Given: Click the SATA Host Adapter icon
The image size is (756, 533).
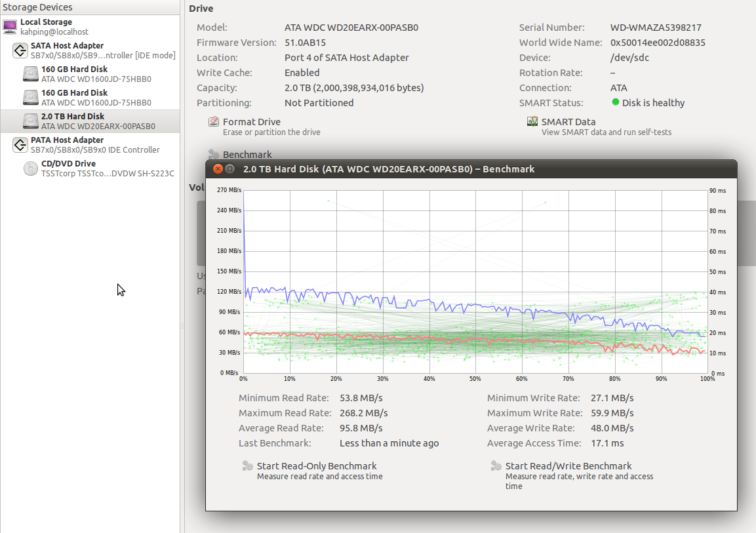Looking at the screenshot, I should (20, 50).
